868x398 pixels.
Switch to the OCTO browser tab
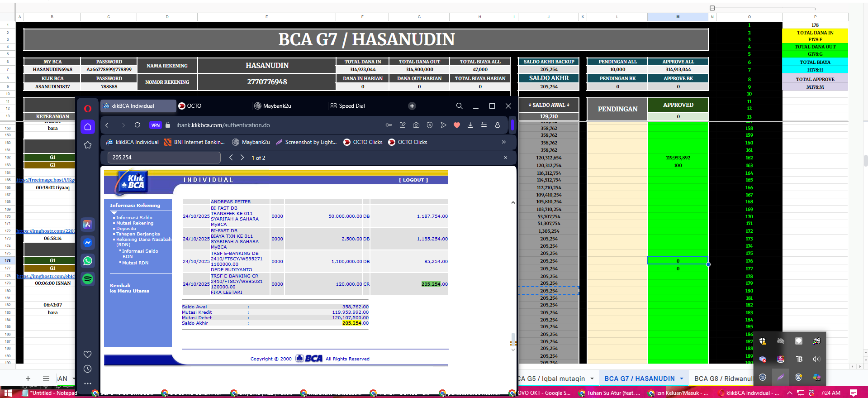(213, 106)
